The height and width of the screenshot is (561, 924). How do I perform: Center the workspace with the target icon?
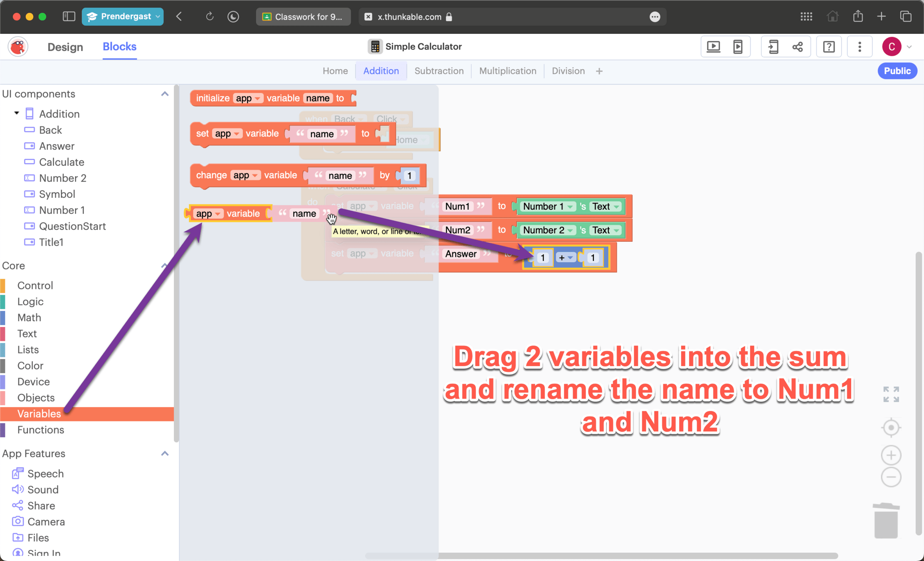891,428
